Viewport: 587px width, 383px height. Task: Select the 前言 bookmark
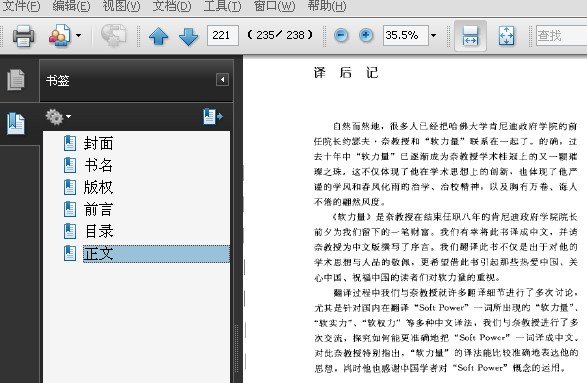tap(98, 209)
